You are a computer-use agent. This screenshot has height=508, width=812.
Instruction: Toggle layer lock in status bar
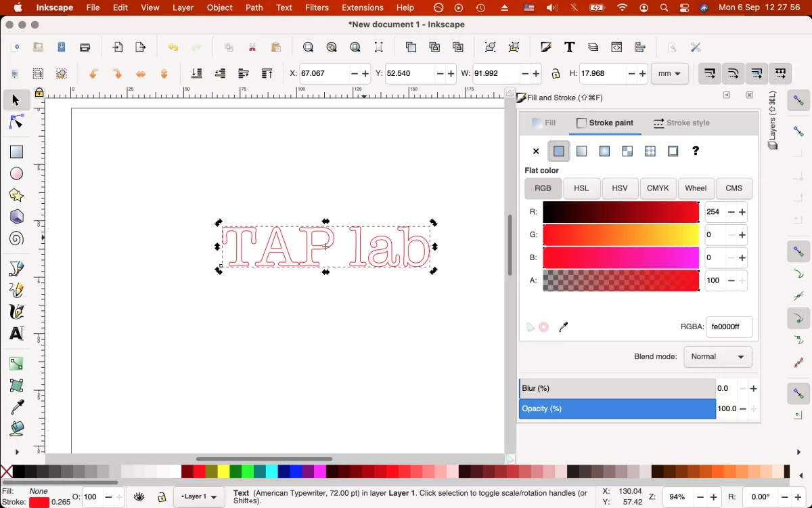tap(162, 497)
